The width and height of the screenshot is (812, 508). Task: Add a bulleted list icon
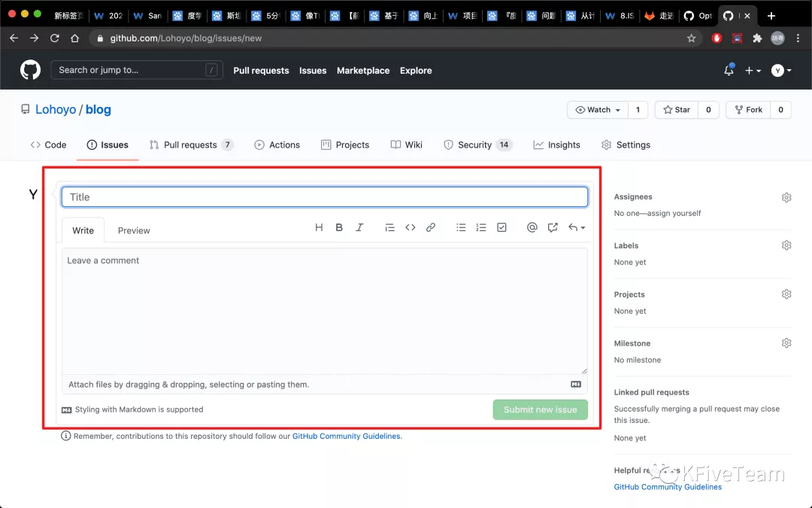coord(461,227)
